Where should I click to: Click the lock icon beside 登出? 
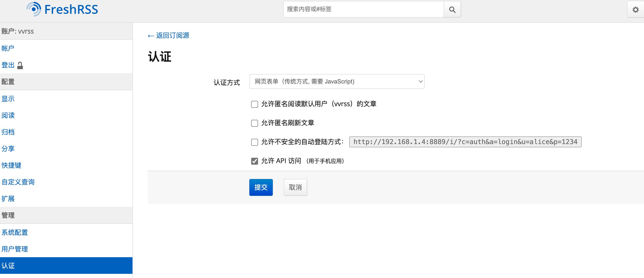pyautogui.click(x=20, y=65)
